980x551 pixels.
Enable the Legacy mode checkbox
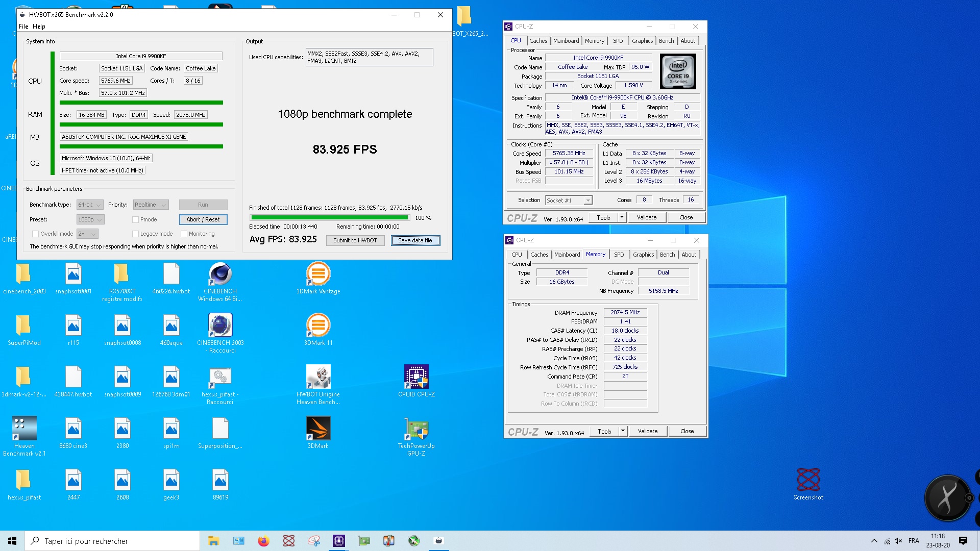click(135, 234)
